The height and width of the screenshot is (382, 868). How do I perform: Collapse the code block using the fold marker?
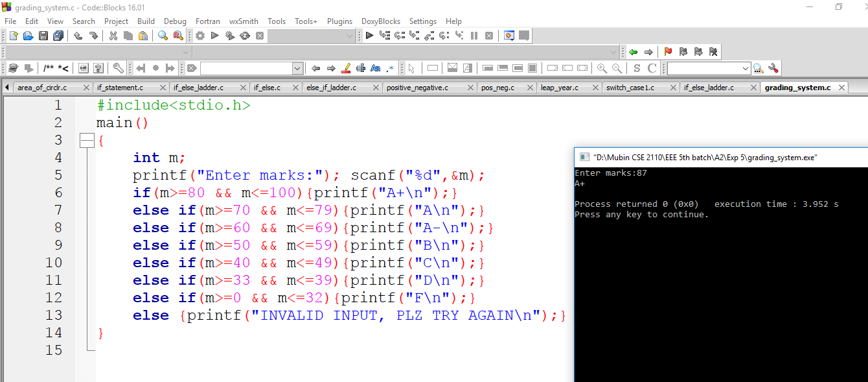[87, 140]
